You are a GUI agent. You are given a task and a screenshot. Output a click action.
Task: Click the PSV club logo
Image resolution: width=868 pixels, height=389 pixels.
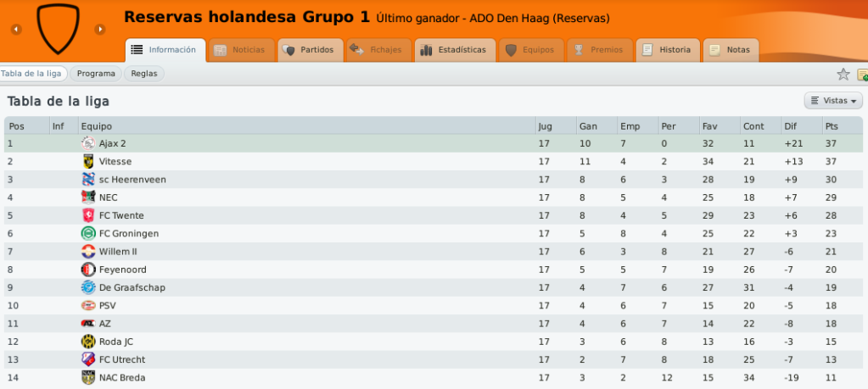pyautogui.click(x=88, y=306)
